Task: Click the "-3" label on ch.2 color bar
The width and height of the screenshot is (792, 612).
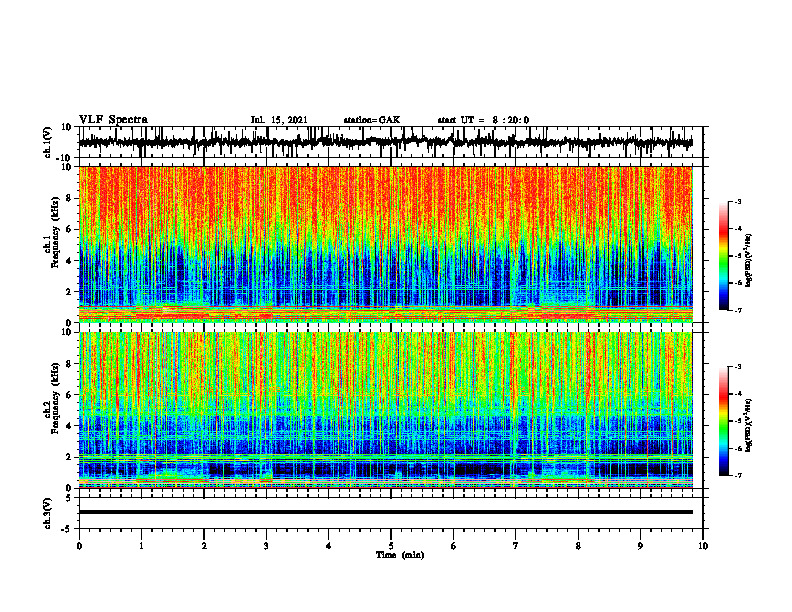Action: [x=737, y=367]
